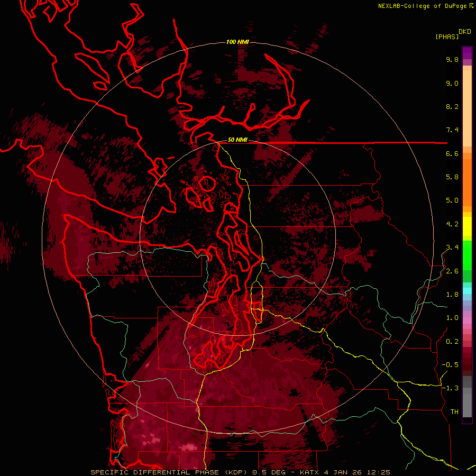Select the 1.8 legend value
The image size is (476, 476).
tap(452, 295)
